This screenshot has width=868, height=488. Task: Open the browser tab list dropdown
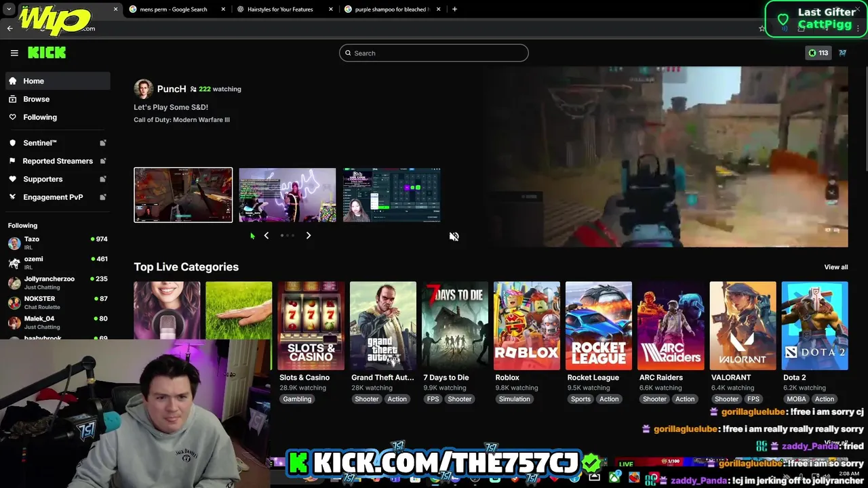9,9
